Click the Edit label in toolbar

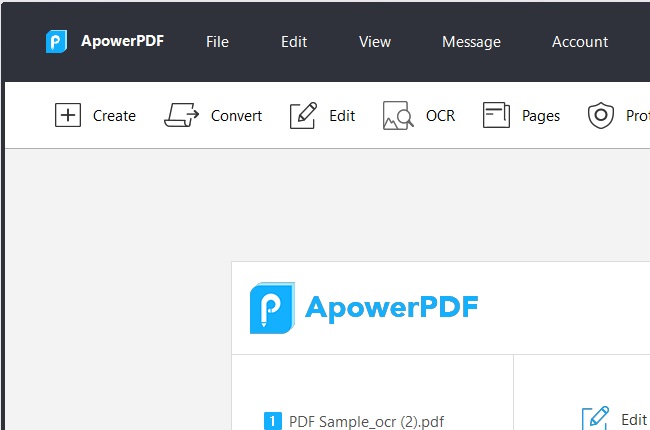342,116
